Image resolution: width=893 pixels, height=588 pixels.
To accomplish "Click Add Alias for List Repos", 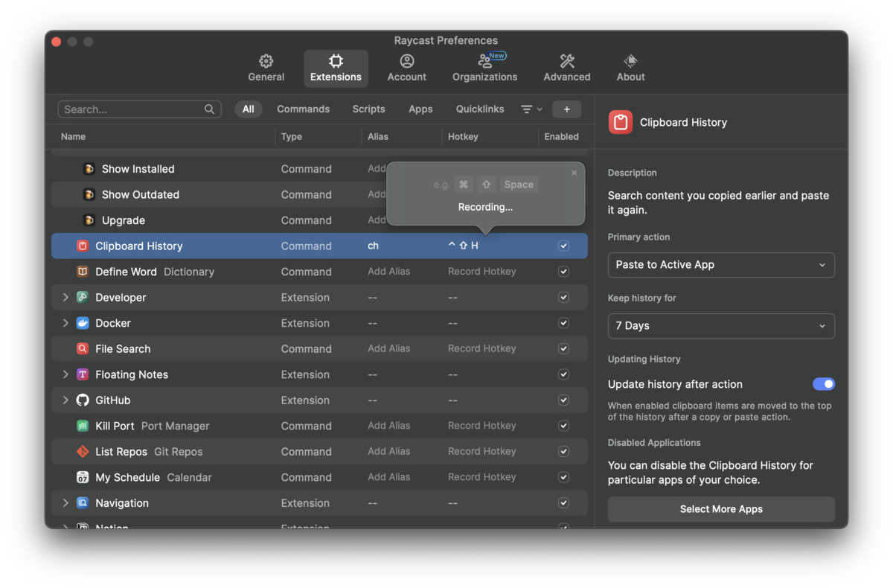I will [x=388, y=451].
